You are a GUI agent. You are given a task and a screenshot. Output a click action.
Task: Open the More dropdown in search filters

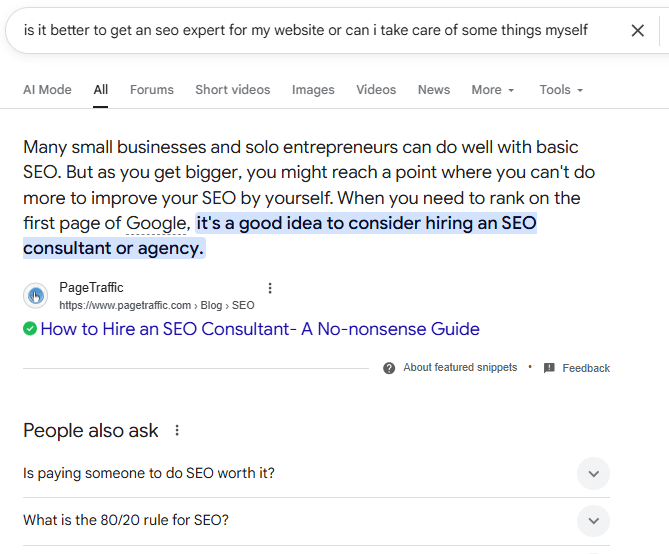[x=493, y=90]
